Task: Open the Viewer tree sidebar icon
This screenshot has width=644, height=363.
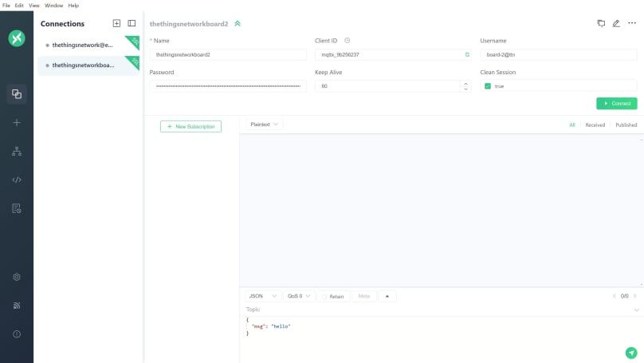Action: tap(17, 152)
